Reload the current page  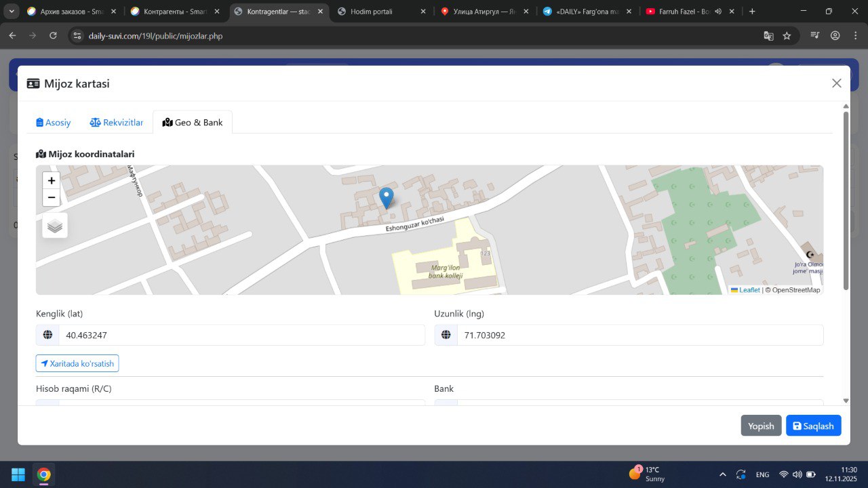pyautogui.click(x=53, y=35)
